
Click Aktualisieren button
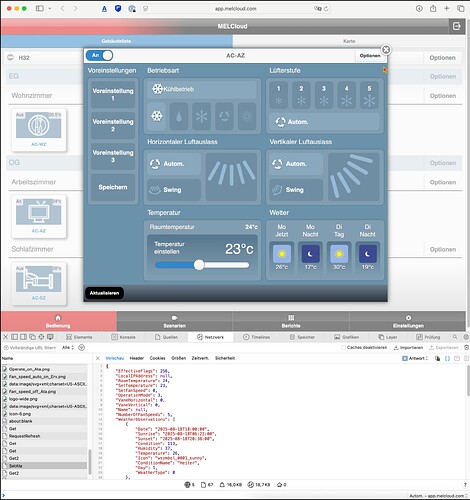point(104,293)
